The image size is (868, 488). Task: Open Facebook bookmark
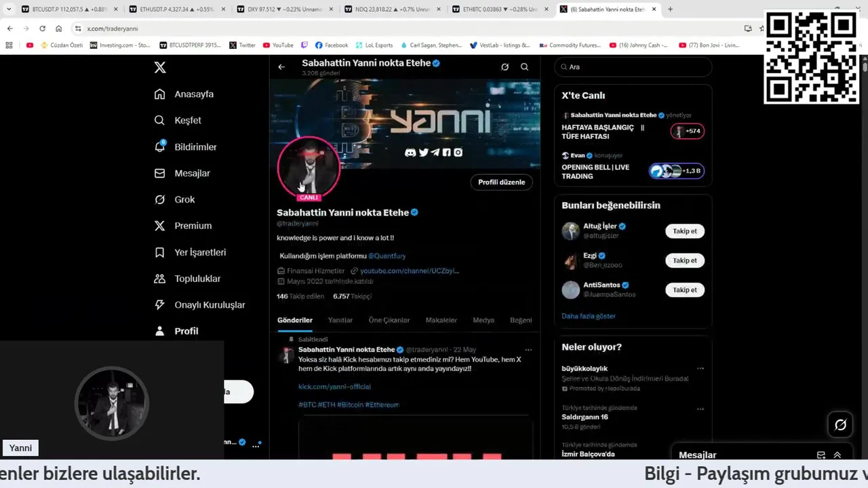pyautogui.click(x=332, y=45)
